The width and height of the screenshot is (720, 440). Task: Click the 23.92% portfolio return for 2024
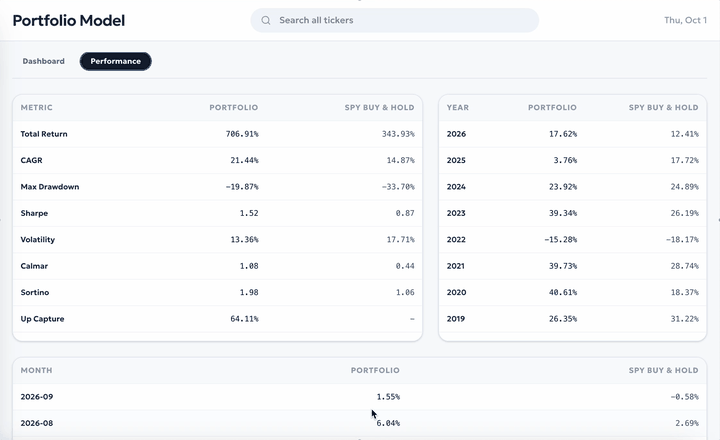[563, 187]
